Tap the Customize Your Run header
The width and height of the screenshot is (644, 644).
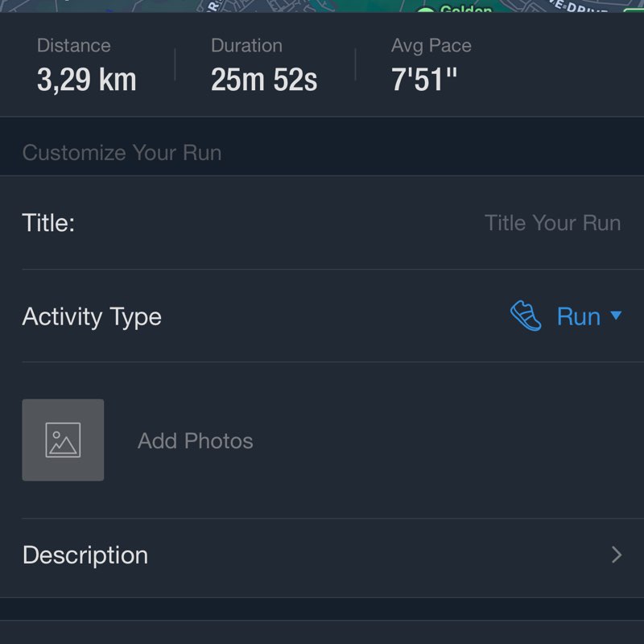pos(122,153)
